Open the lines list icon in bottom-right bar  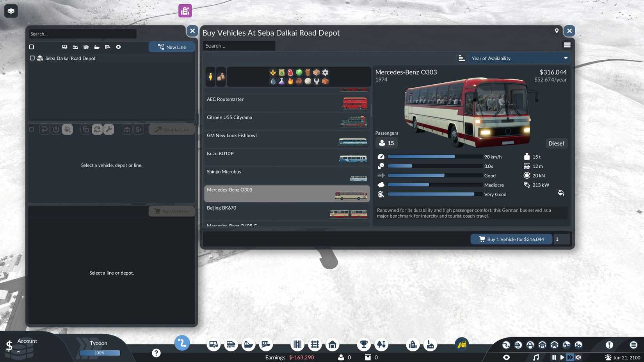(x=506, y=345)
